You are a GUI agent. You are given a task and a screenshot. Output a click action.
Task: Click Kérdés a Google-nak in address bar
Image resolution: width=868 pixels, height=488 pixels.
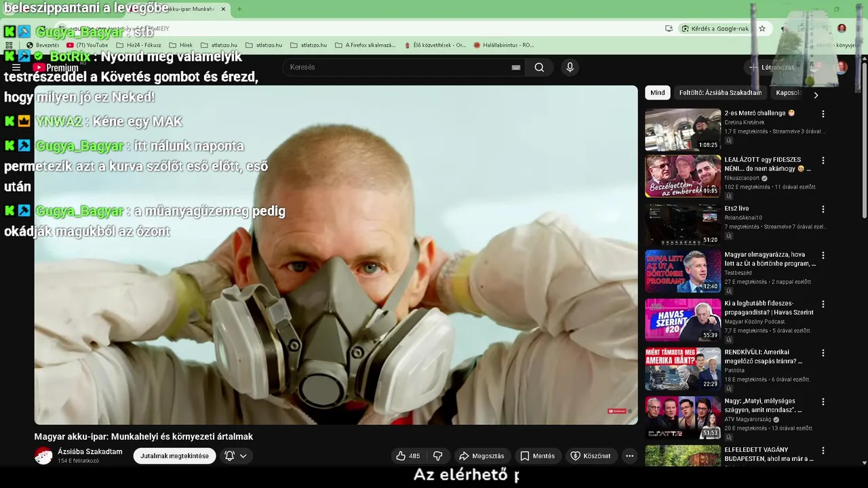pyautogui.click(x=715, y=28)
